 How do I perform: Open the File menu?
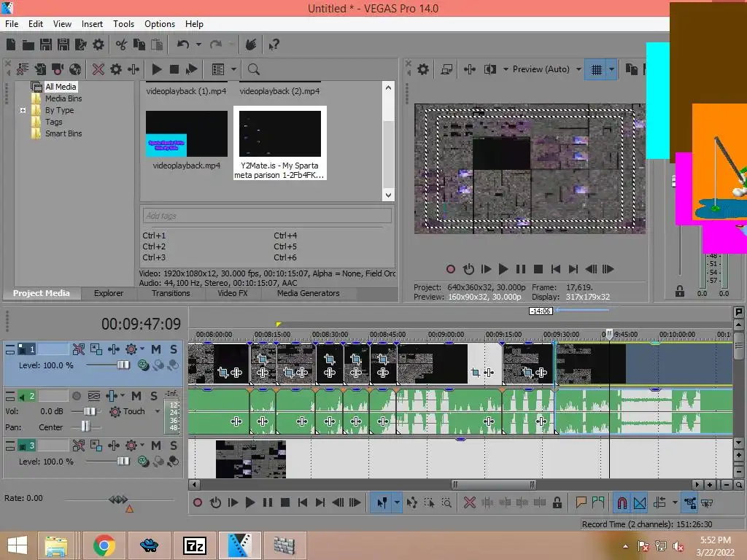click(x=12, y=24)
